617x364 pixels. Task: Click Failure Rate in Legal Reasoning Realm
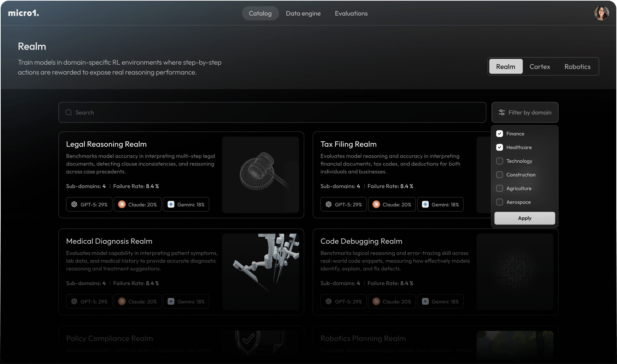136,186
